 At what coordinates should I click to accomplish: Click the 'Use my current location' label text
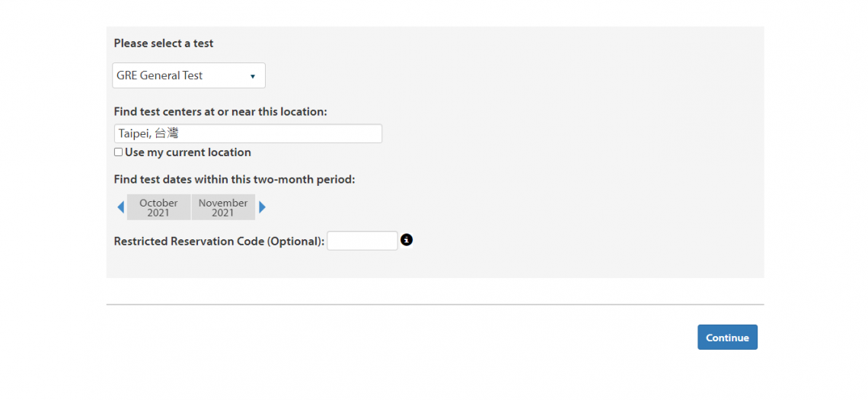[187, 152]
